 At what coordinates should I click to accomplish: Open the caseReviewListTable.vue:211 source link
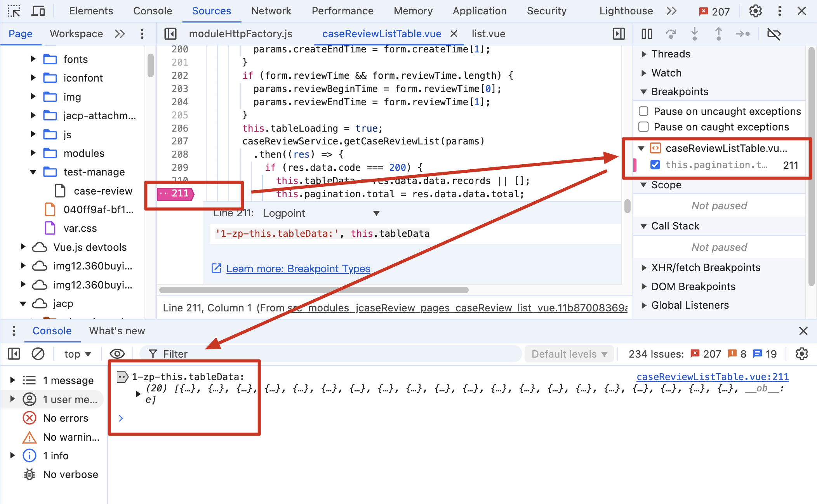pos(712,377)
